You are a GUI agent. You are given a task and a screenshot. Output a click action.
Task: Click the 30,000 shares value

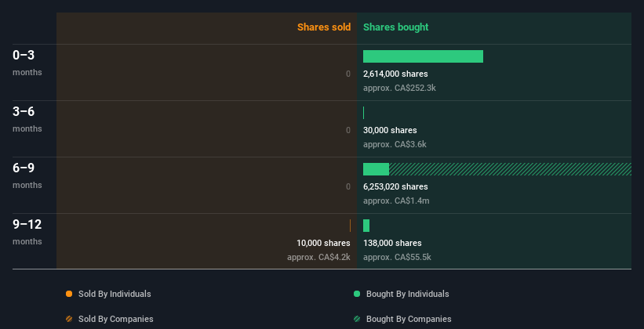[390, 130]
